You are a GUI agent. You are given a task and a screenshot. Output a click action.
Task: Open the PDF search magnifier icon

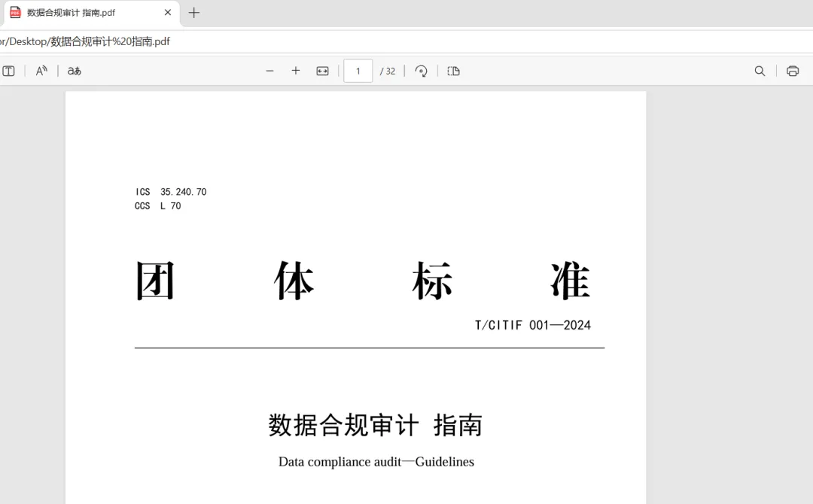click(760, 71)
